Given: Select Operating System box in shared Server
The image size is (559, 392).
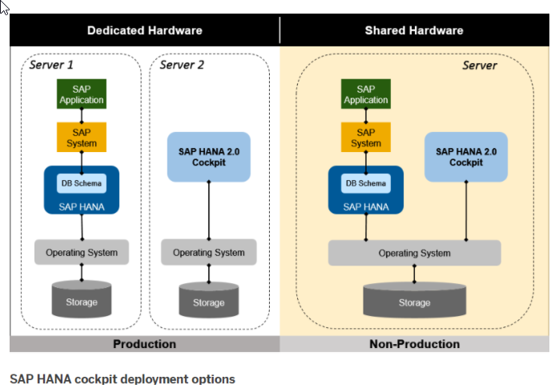Looking at the screenshot, I should pyautogui.click(x=415, y=253).
